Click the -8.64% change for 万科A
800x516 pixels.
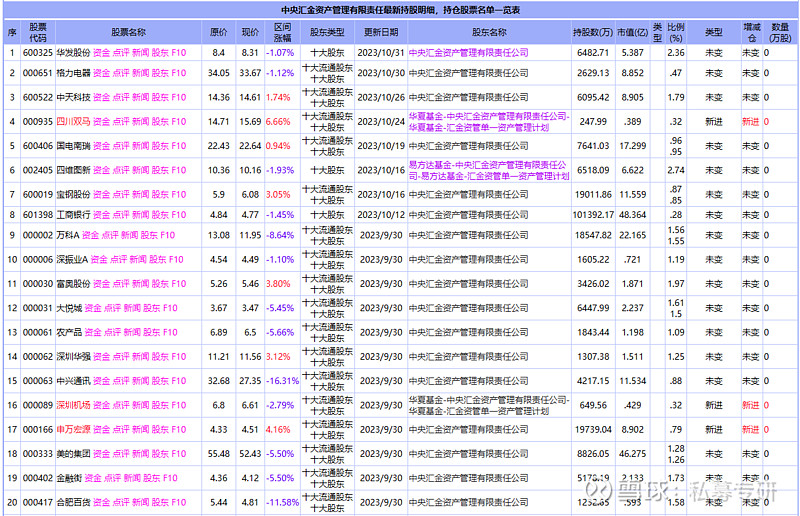(x=280, y=235)
